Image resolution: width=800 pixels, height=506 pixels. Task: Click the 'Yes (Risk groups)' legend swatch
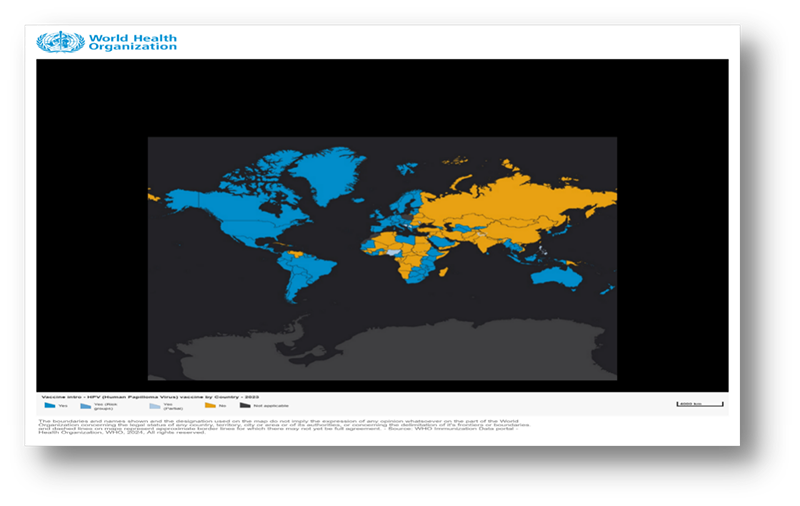pyautogui.click(x=85, y=406)
